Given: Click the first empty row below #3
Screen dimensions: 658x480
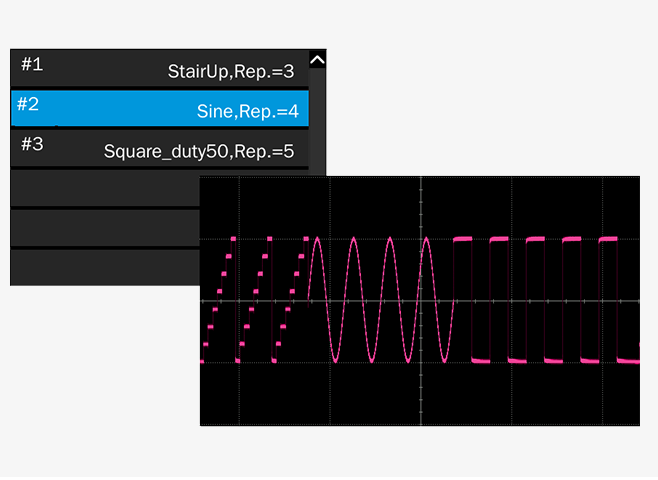Looking at the screenshot, I should click(105, 188).
